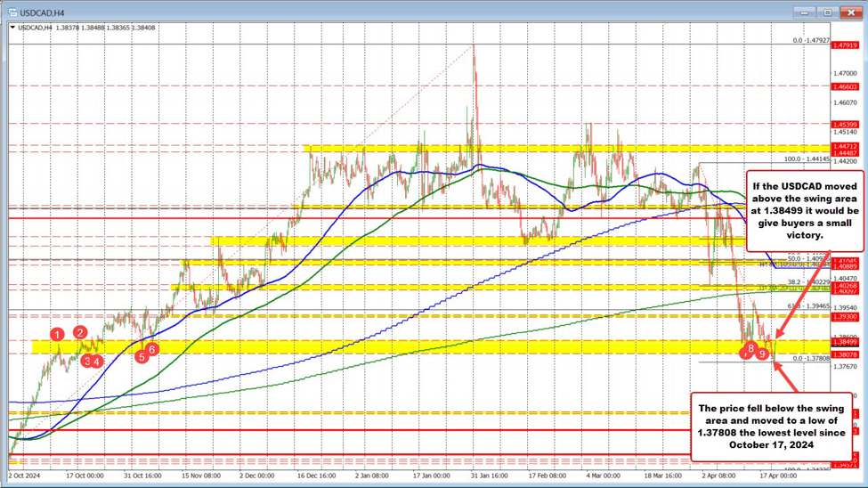Image resolution: width=868 pixels, height=488 pixels.
Task: Click red circle marker number 1
Action: [57, 334]
